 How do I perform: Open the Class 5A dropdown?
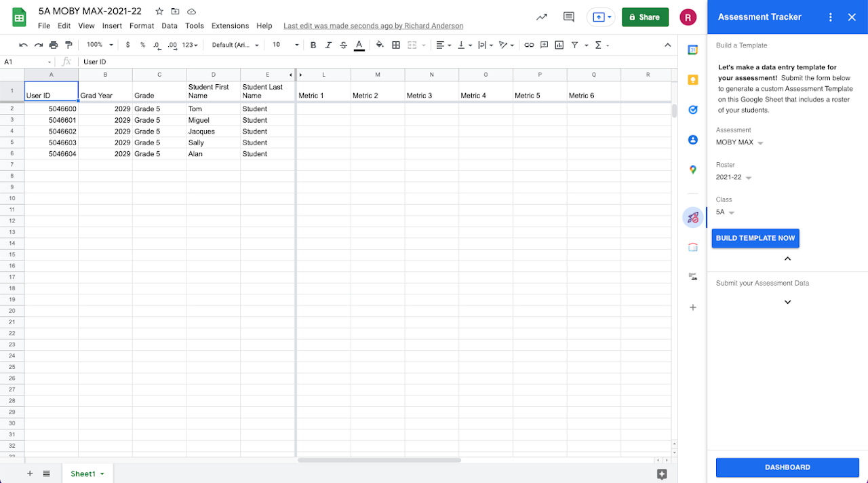[x=726, y=212]
